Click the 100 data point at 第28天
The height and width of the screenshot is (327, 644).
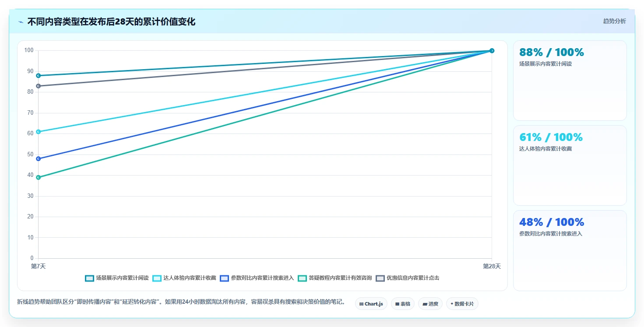(x=492, y=51)
